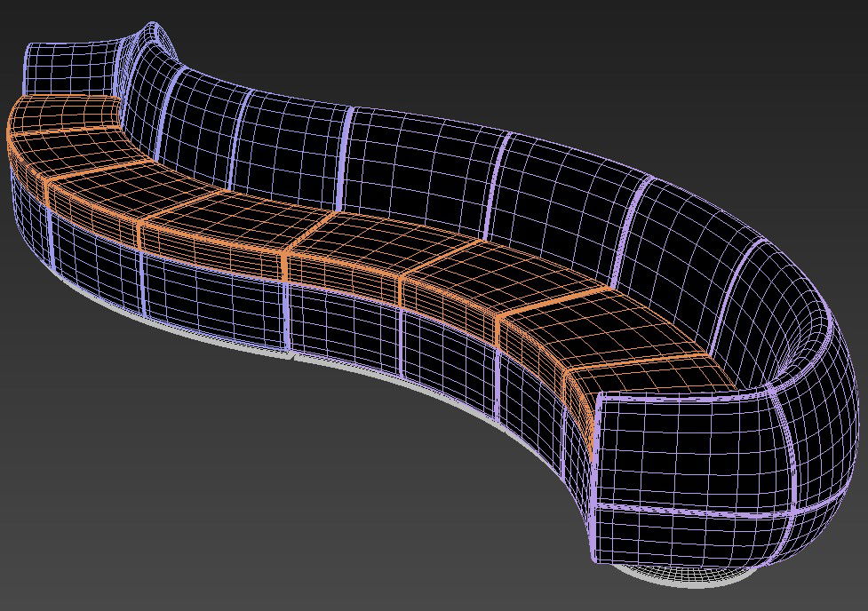Select the horizontal purple seam on right armrest
This screenshot has width=868, height=611.
pyautogui.click(x=711, y=512)
